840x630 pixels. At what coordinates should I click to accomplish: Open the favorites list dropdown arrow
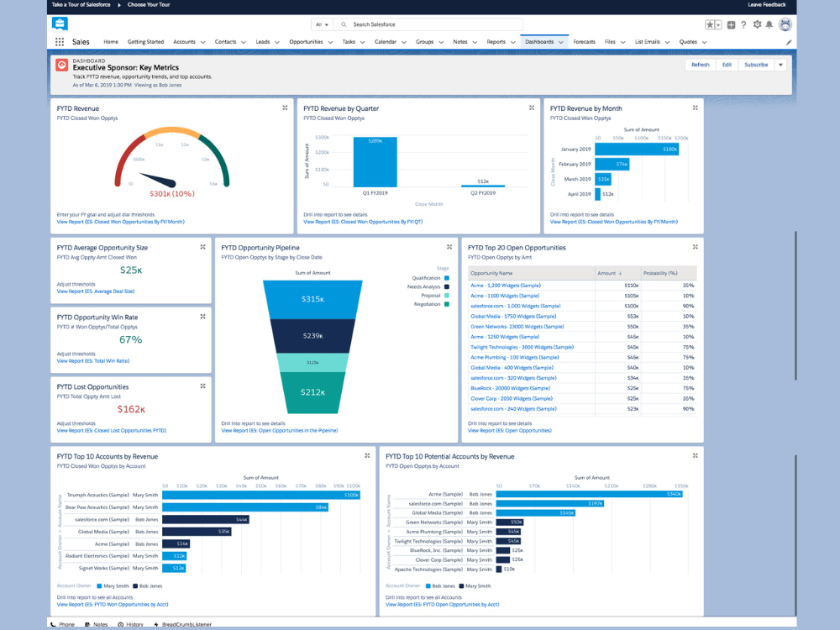tap(718, 24)
